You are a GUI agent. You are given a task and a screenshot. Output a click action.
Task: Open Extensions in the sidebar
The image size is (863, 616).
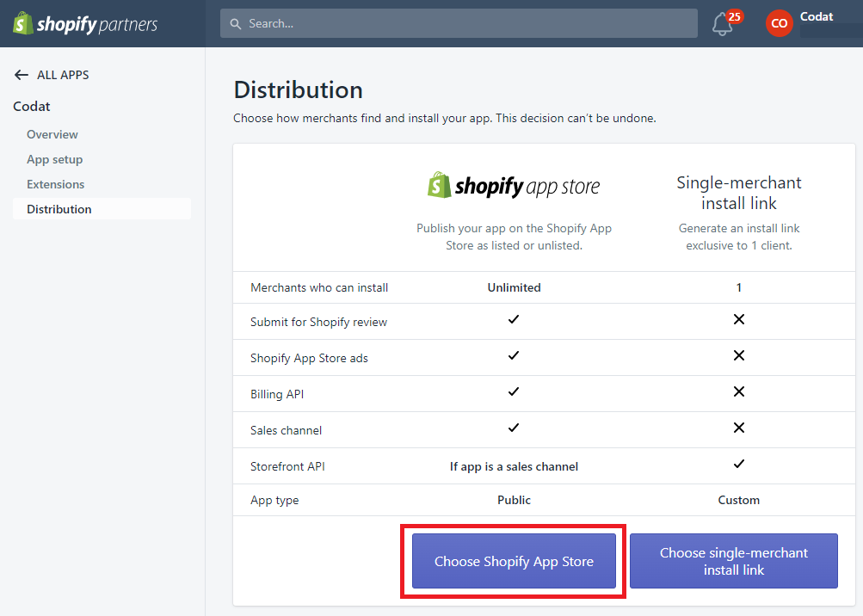56,184
